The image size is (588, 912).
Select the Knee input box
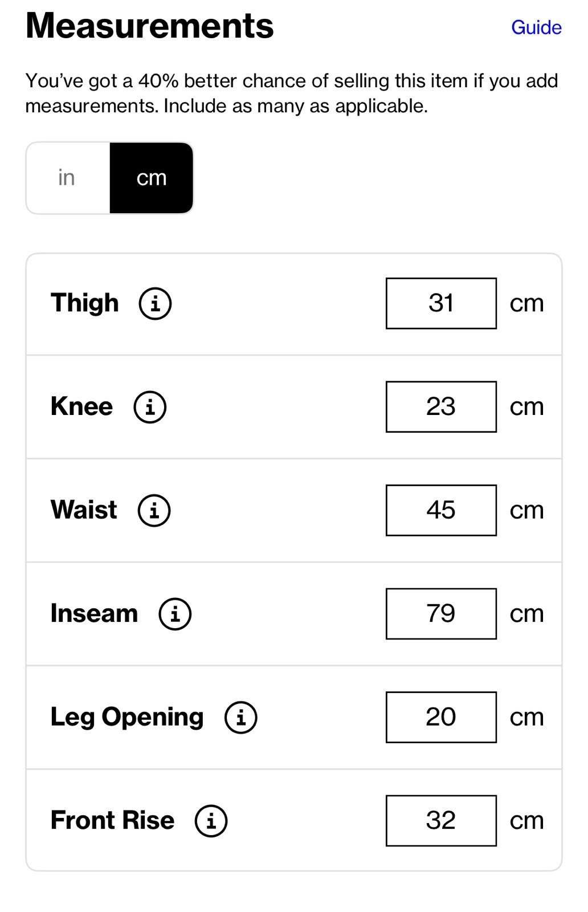coord(441,407)
